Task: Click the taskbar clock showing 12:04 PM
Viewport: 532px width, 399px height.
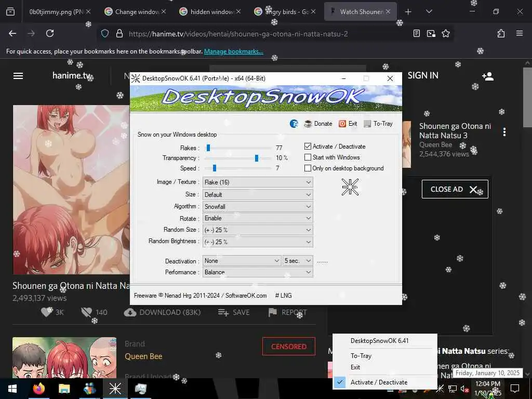Action: [x=487, y=389]
